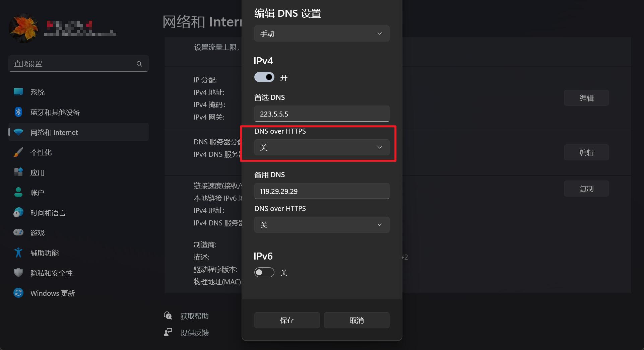
Task: Open 时间和语言 settings section
Action: click(x=48, y=213)
